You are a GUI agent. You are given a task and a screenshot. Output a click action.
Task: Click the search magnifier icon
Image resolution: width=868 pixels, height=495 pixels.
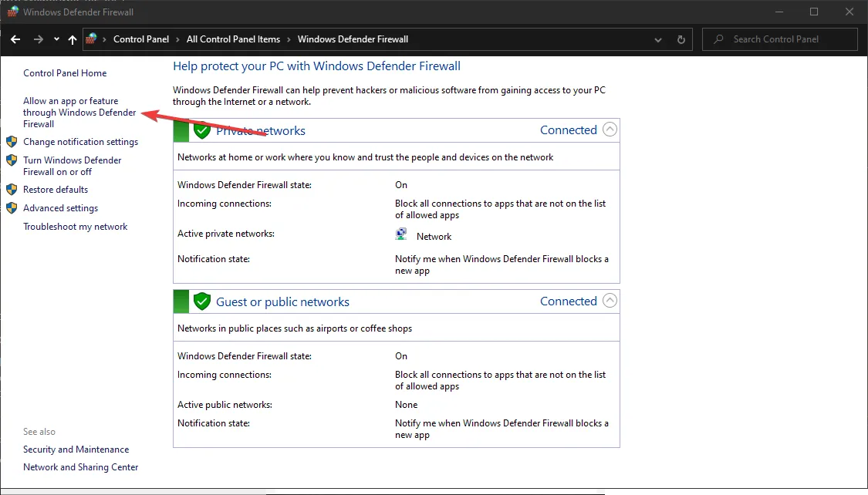tap(718, 39)
